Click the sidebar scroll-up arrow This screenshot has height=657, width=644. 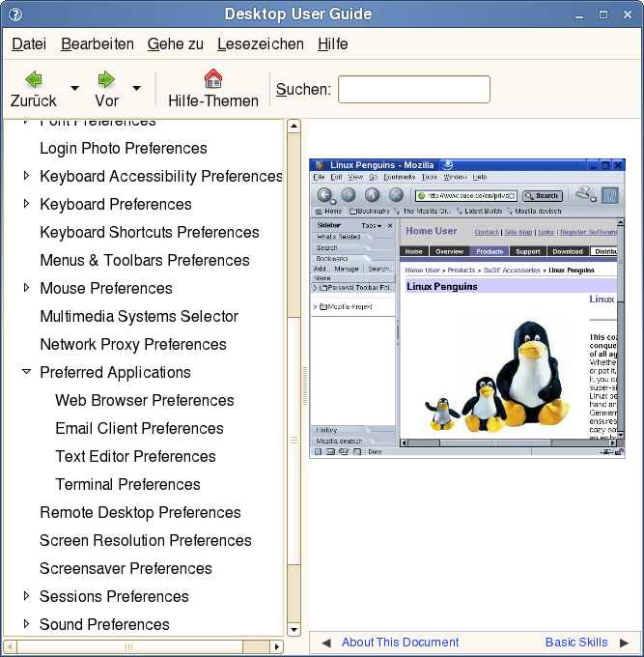[x=294, y=127]
